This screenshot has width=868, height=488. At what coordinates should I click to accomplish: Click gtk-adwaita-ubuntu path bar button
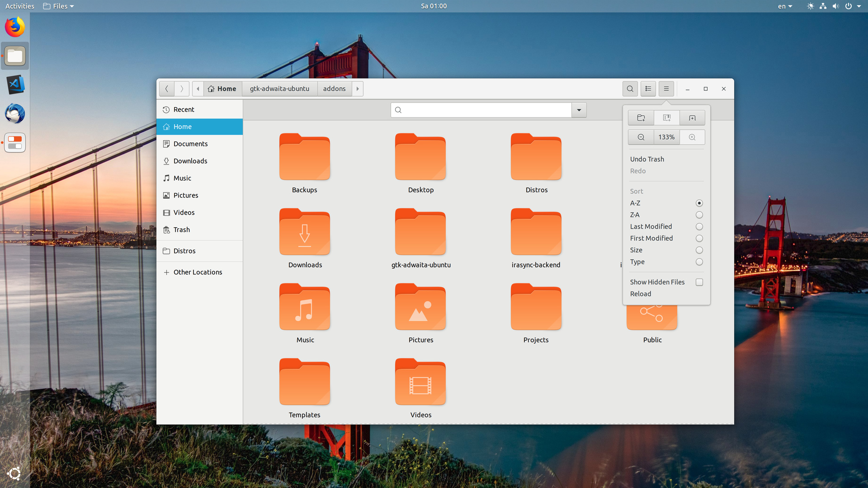279,89
